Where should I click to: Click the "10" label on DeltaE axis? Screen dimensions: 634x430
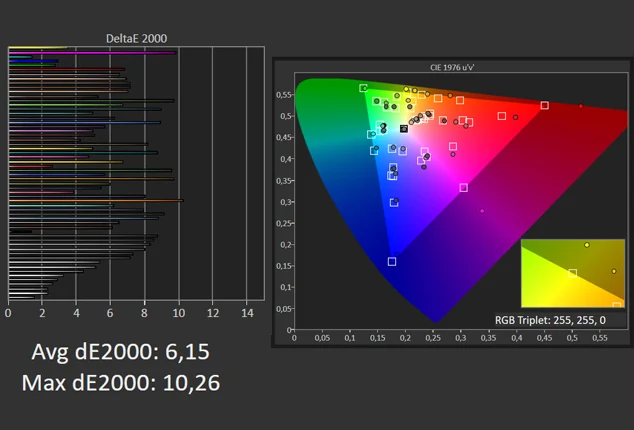pyautogui.click(x=179, y=313)
